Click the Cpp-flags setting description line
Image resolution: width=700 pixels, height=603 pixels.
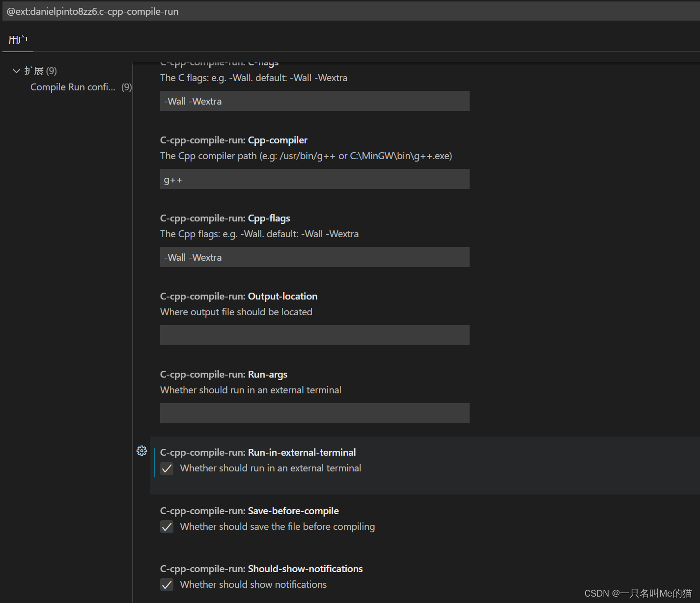[259, 234]
